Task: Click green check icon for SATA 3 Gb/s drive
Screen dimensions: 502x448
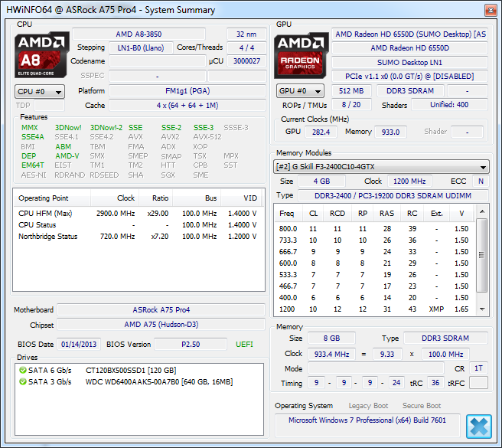Action: [22, 381]
